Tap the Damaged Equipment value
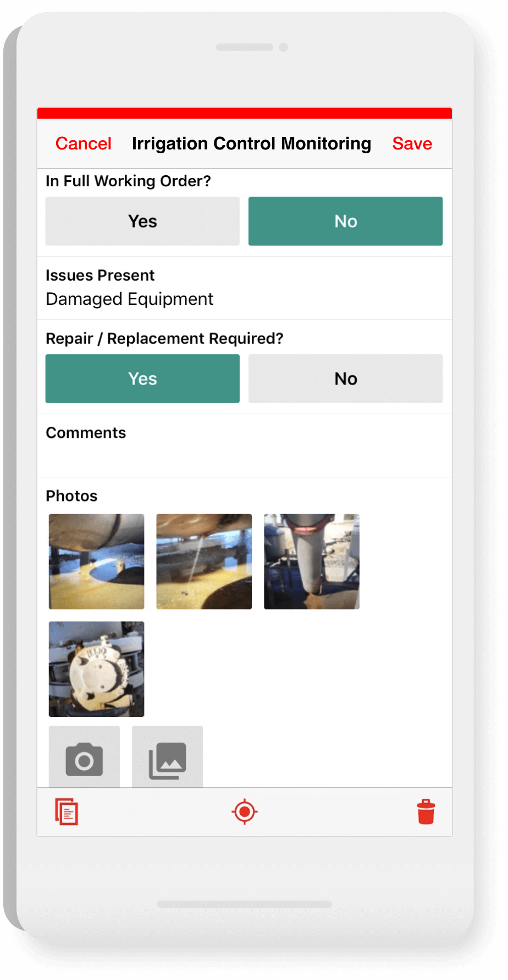 (x=130, y=299)
